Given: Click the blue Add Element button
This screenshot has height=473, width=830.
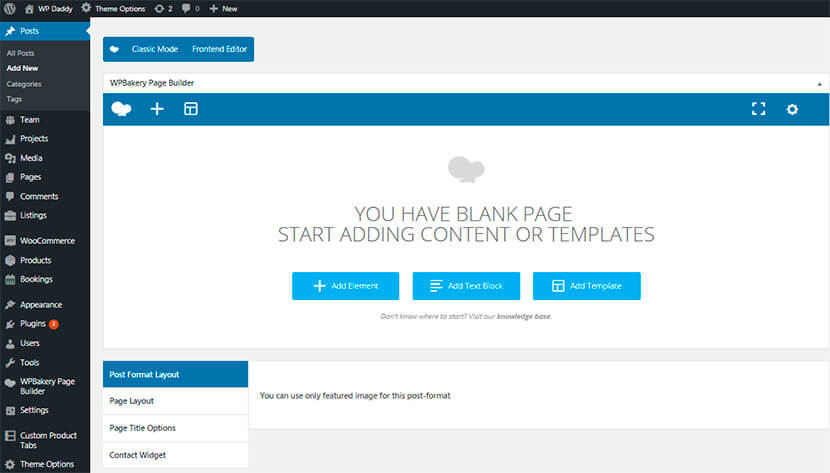Looking at the screenshot, I should point(346,286).
